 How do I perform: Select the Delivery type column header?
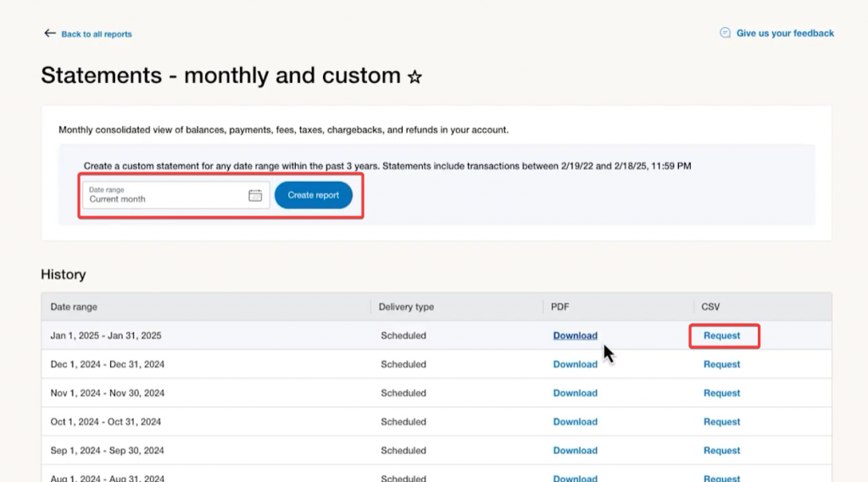406,307
